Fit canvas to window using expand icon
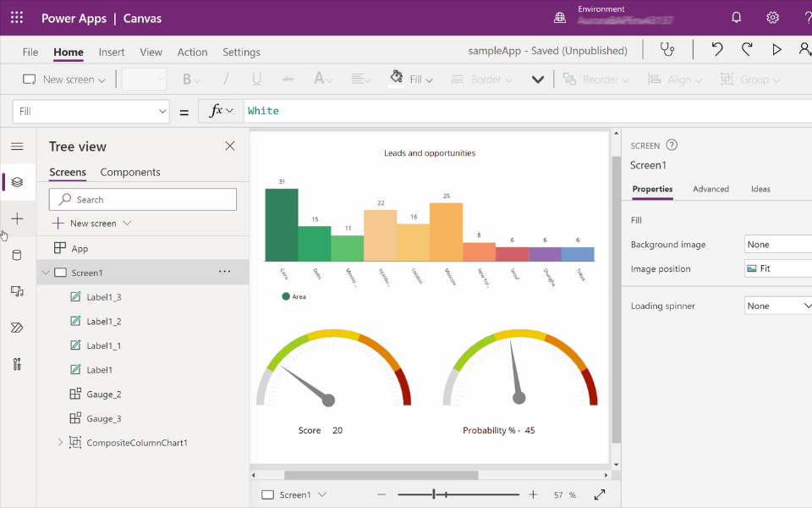 pyautogui.click(x=600, y=494)
